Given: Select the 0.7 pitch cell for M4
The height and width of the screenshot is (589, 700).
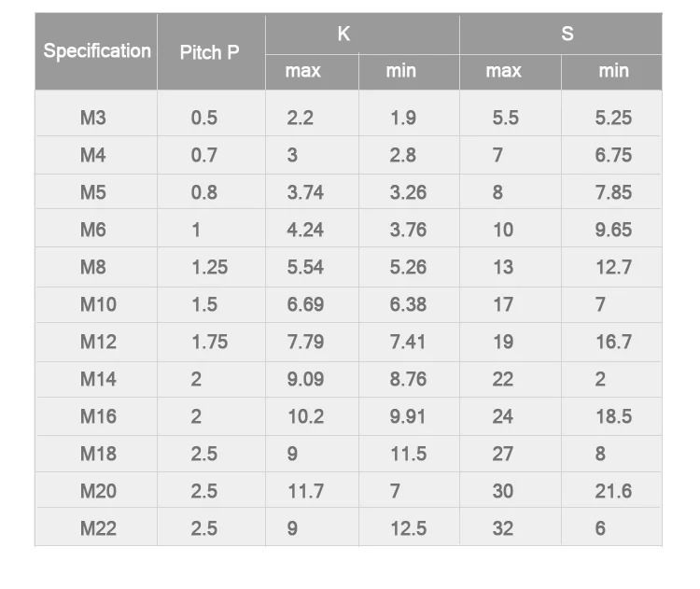Looking at the screenshot, I should (203, 155).
